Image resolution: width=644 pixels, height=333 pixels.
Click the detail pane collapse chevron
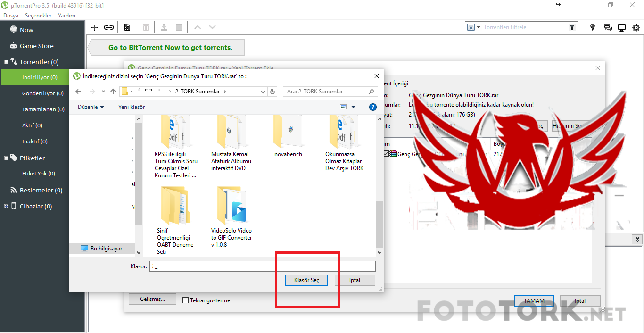[637, 240]
